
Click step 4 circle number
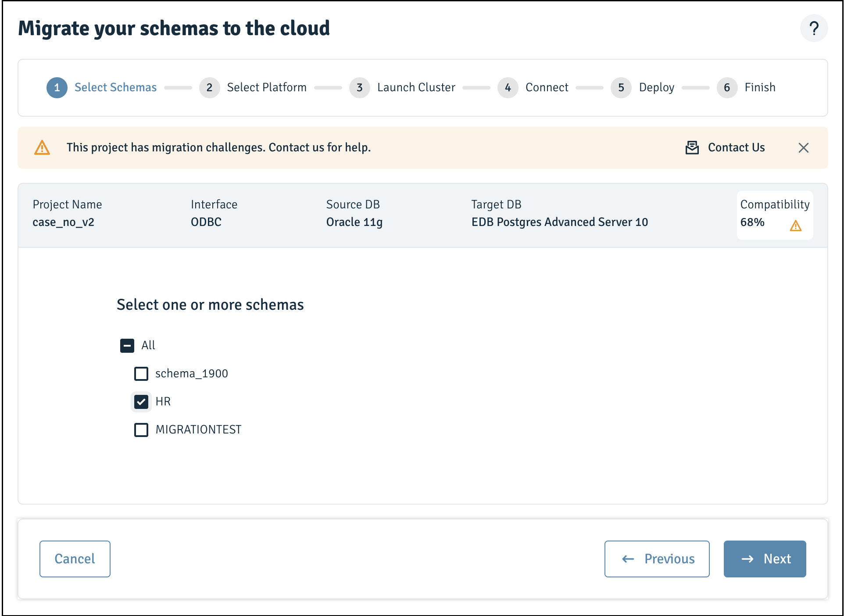pyautogui.click(x=508, y=88)
